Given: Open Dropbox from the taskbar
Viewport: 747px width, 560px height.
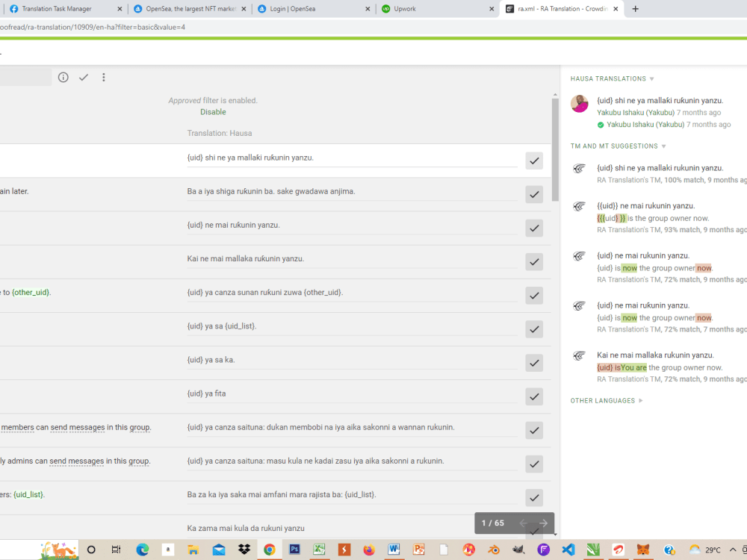Looking at the screenshot, I should click(x=244, y=550).
